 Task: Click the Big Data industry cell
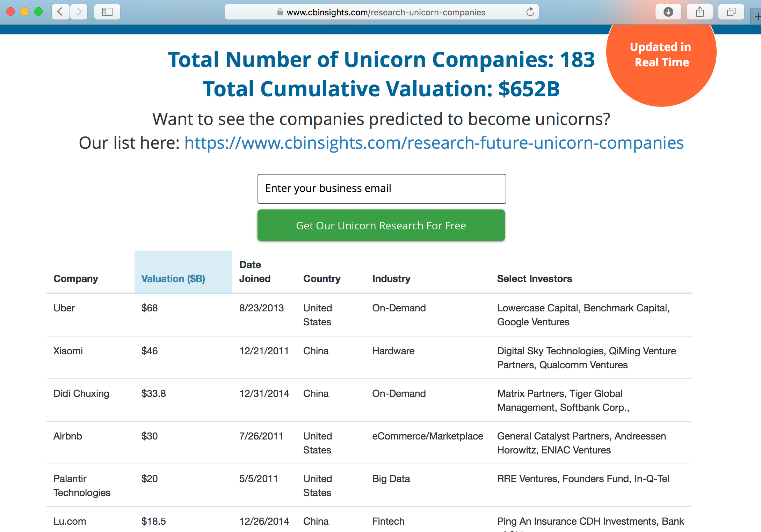click(391, 479)
